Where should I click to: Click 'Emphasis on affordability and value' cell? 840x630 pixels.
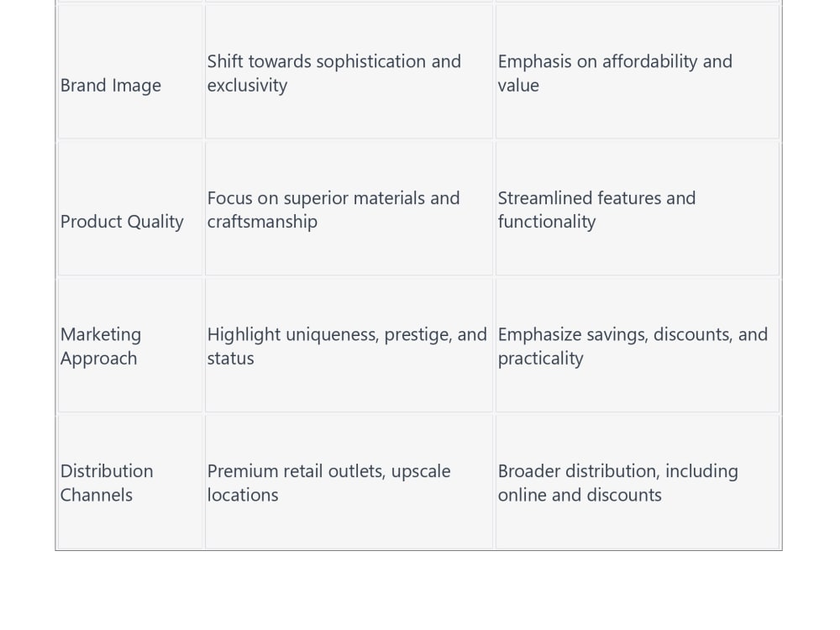pyautogui.click(x=638, y=72)
